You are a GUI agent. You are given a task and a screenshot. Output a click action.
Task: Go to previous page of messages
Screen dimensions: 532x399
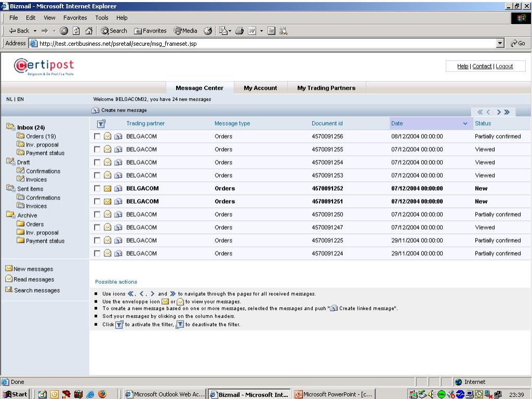point(488,112)
